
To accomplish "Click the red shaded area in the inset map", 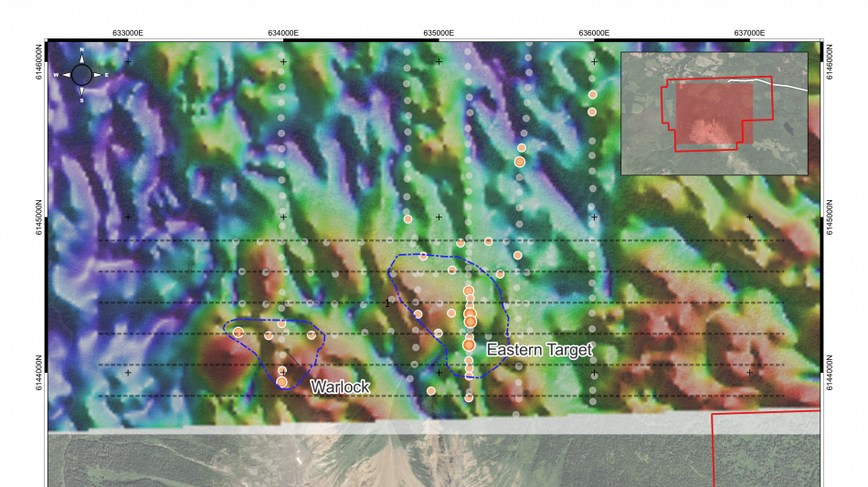I will (713, 114).
